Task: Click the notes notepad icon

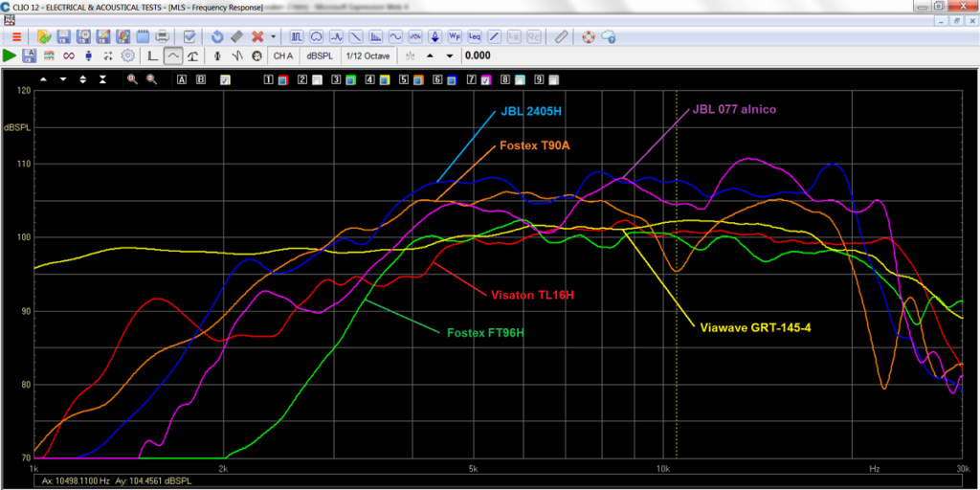Action: click(x=143, y=36)
